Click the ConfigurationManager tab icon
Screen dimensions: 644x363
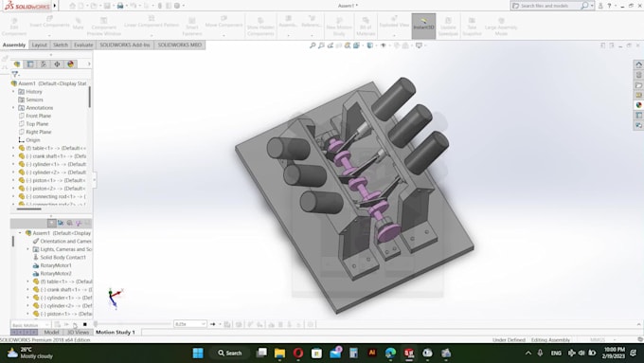pyautogui.click(x=44, y=64)
